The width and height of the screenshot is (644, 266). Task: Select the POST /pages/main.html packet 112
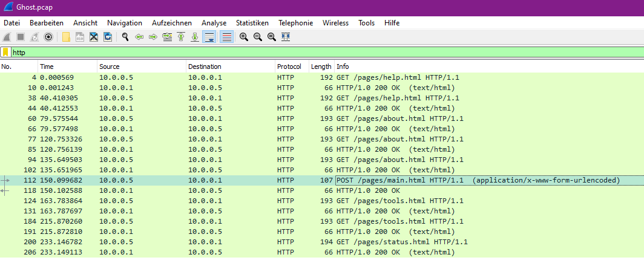click(322, 180)
